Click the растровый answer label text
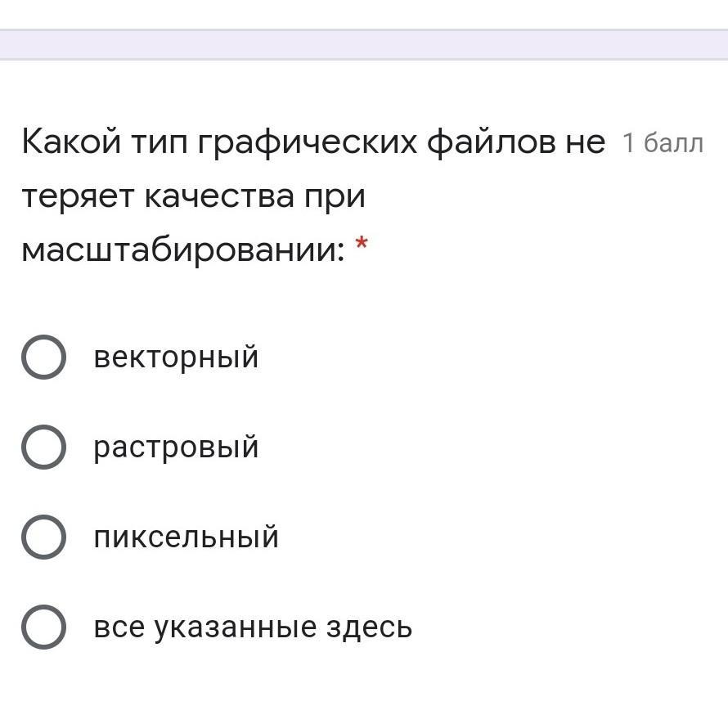Viewport: 728px width, 724px height. 176,447
